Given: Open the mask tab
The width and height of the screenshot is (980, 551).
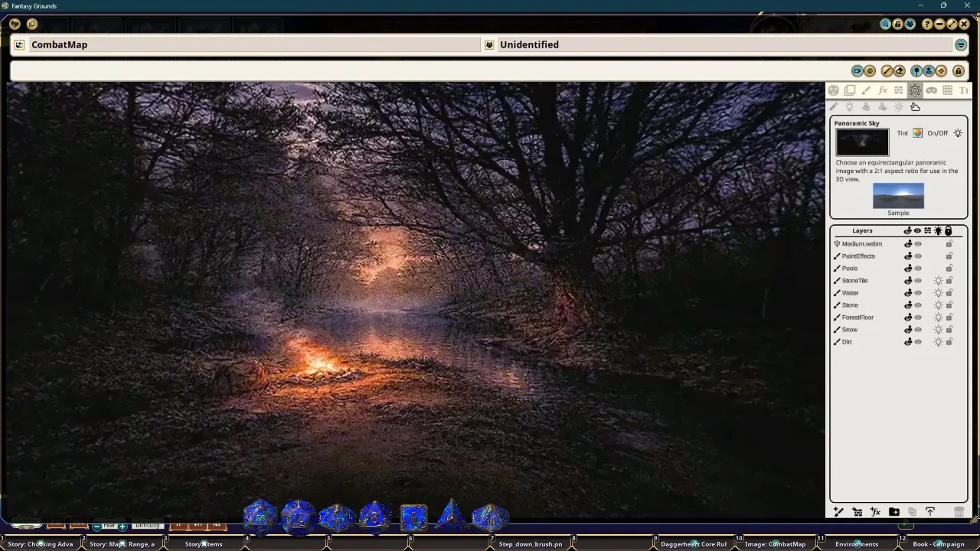Looking at the screenshot, I should (x=931, y=90).
